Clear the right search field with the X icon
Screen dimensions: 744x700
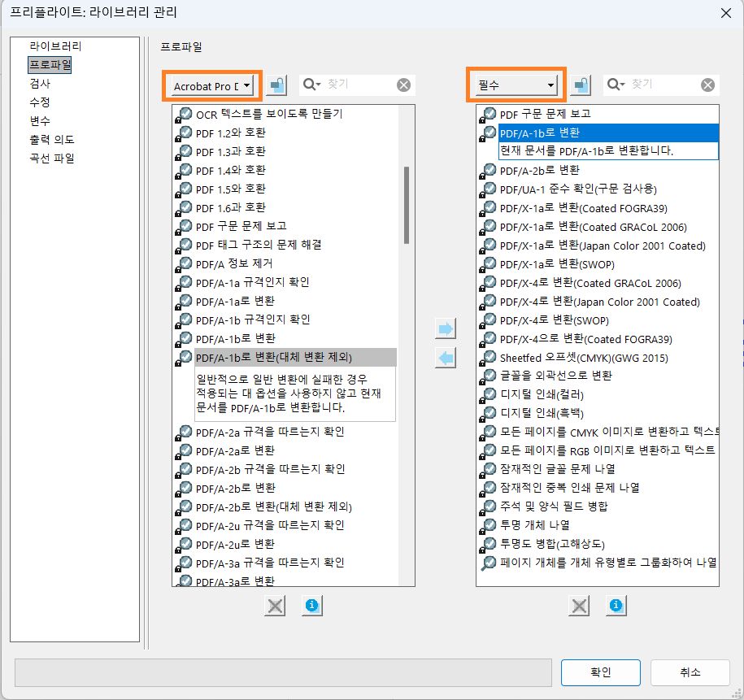coord(708,84)
